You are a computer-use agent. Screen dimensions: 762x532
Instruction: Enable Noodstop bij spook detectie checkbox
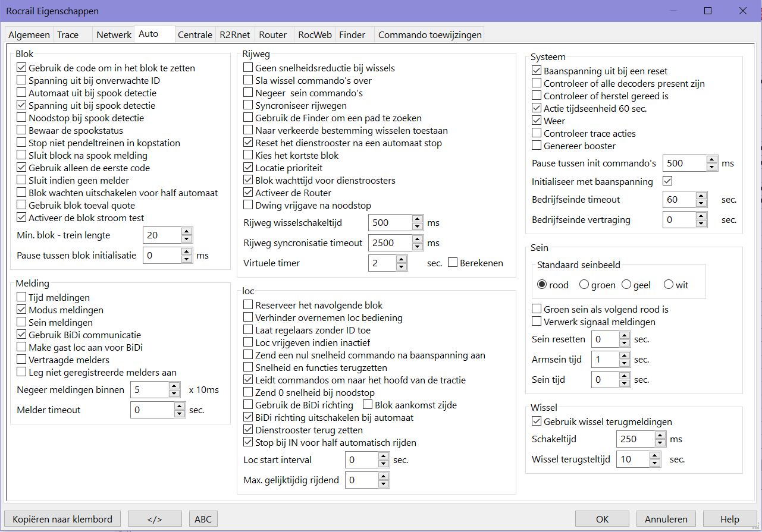22,118
